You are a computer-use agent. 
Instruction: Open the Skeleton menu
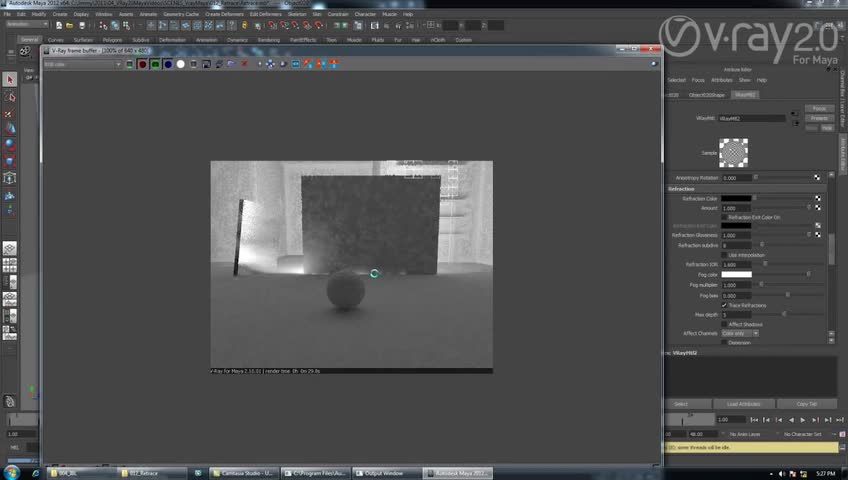point(297,14)
